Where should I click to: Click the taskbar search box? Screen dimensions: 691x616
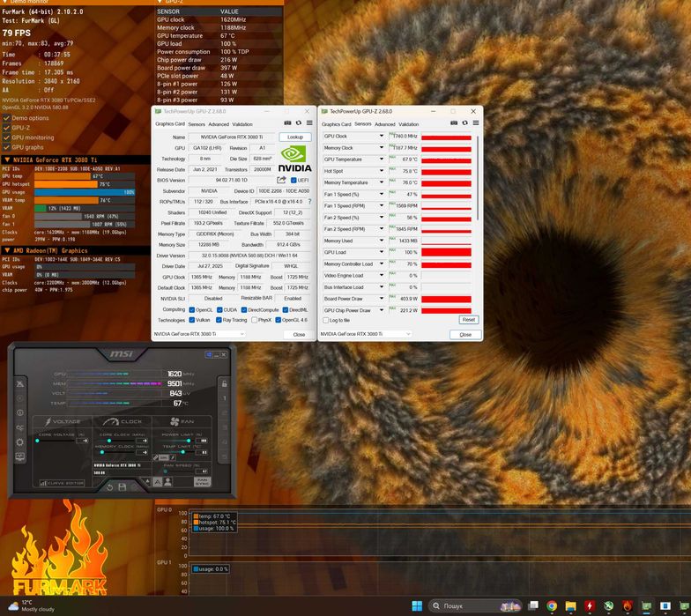point(474,606)
